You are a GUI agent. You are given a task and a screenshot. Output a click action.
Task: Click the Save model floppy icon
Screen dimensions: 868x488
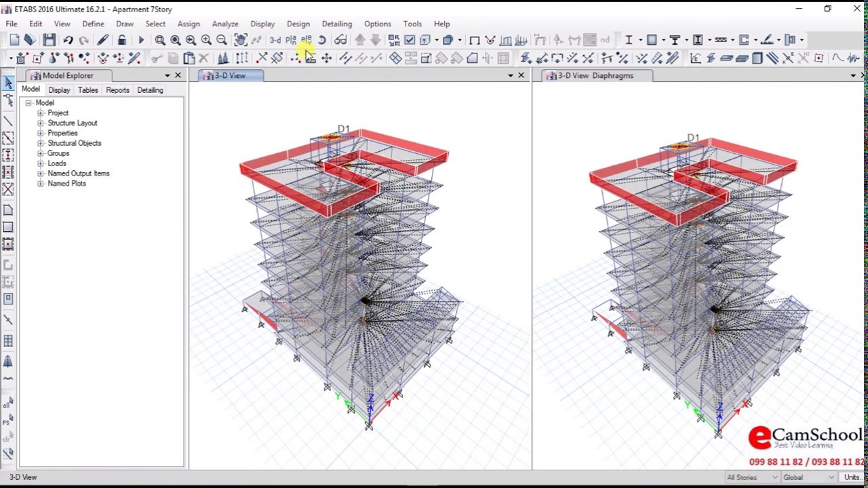pyautogui.click(x=49, y=40)
